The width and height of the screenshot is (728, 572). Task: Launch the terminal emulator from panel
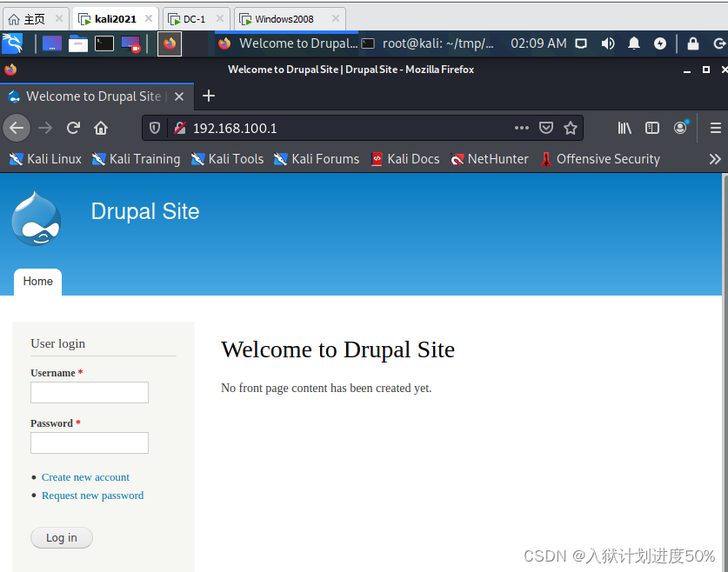click(x=104, y=44)
